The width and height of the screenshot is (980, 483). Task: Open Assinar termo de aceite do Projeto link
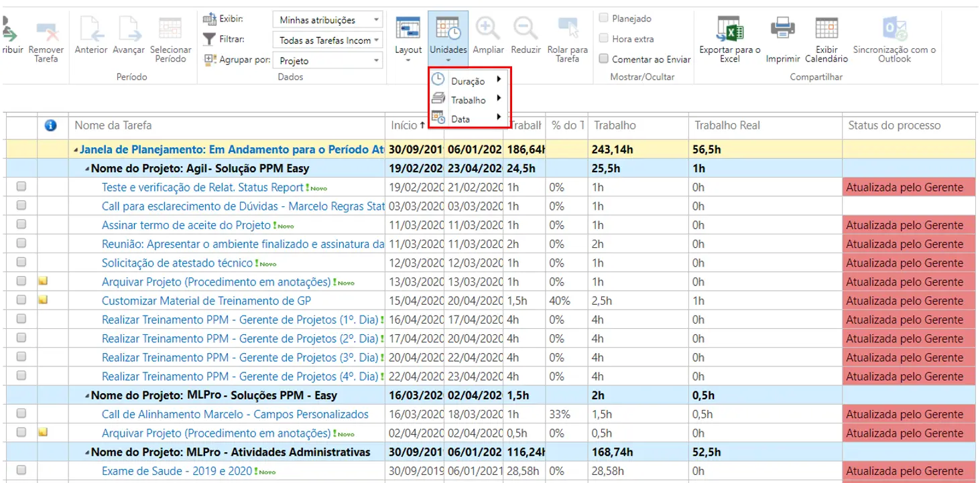click(x=186, y=225)
